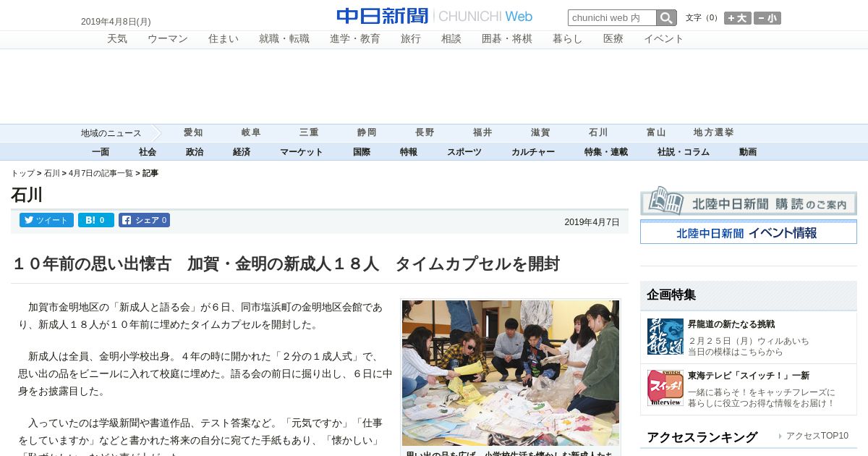Open the 住まい menu

click(224, 39)
